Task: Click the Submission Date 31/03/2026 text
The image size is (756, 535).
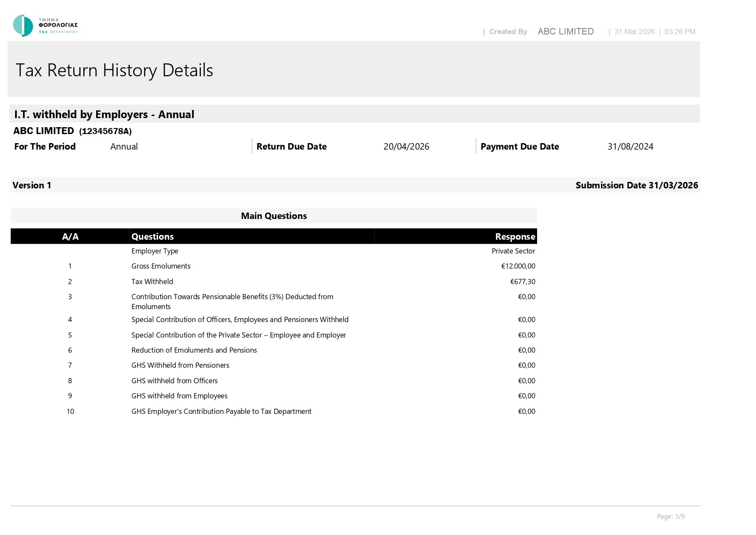Action: point(637,185)
